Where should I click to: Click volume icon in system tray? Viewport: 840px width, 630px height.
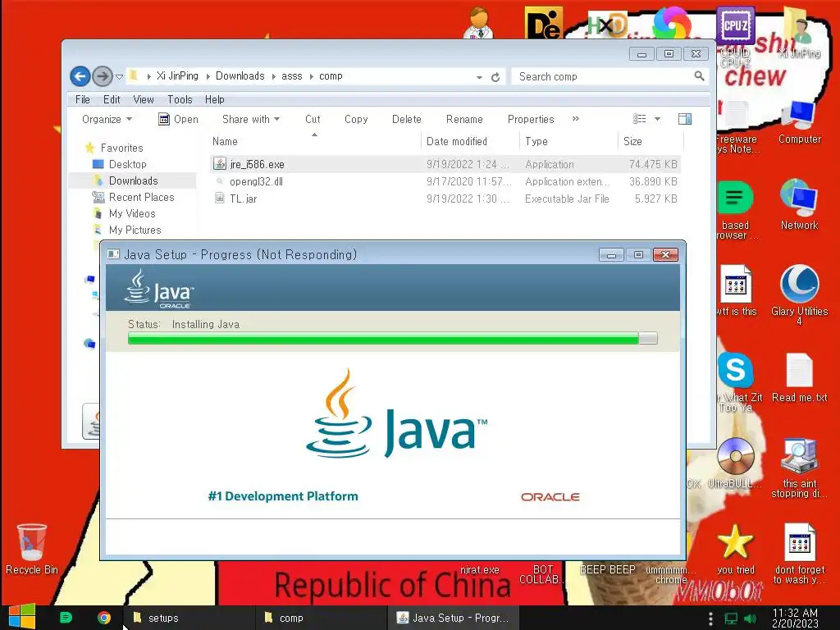[750, 619]
